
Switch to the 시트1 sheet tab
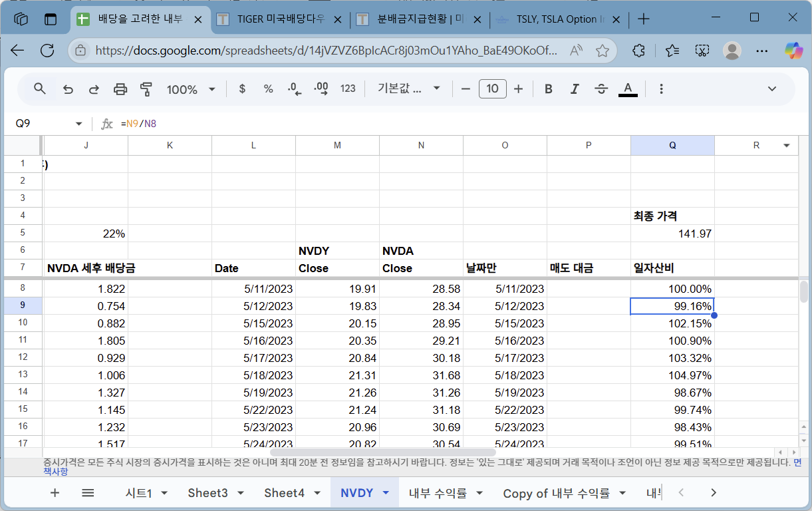coord(139,493)
